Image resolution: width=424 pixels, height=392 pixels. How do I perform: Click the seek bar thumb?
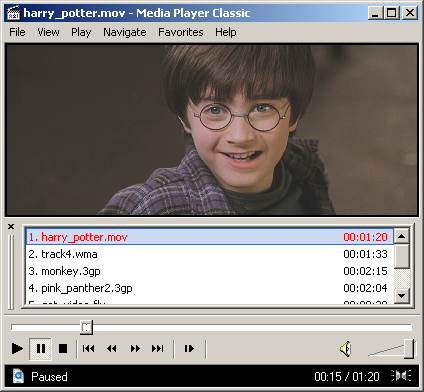(x=86, y=327)
